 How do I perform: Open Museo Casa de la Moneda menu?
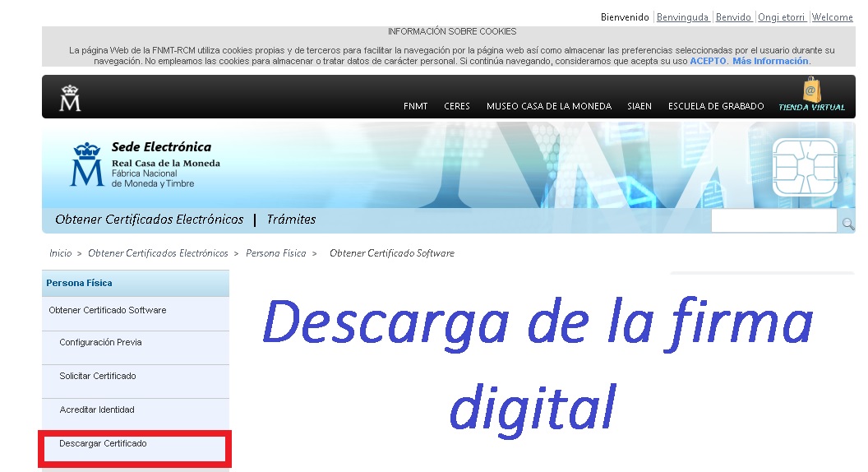548,106
